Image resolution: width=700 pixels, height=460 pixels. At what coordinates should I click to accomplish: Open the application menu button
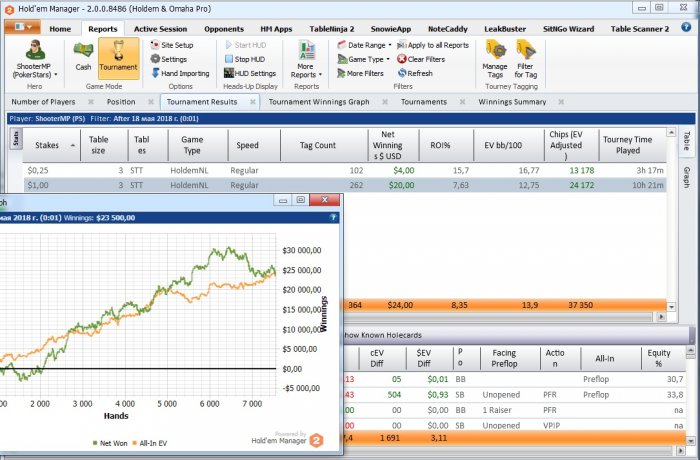pos(22,27)
